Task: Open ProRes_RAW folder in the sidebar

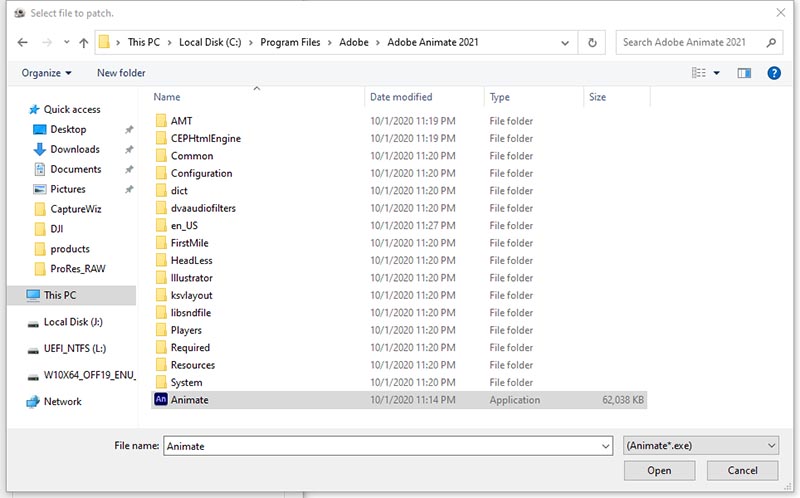Action: [x=78, y=269]
